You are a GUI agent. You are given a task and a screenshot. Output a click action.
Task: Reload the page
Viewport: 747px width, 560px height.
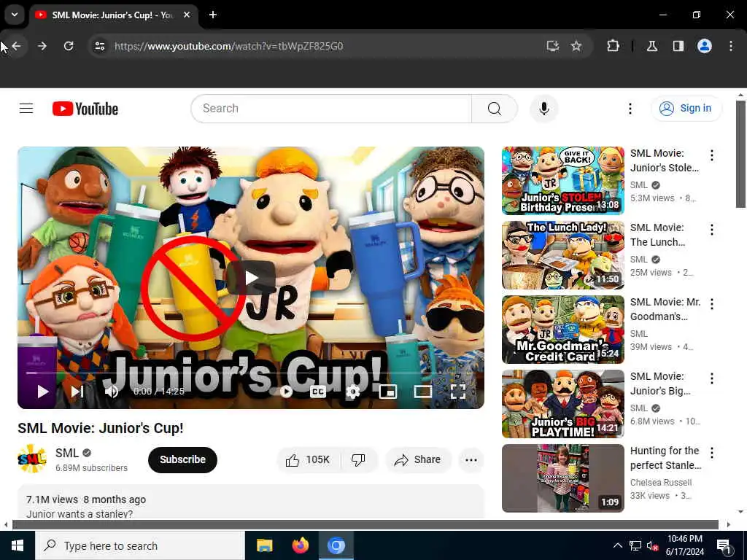(x=69, y=46)
